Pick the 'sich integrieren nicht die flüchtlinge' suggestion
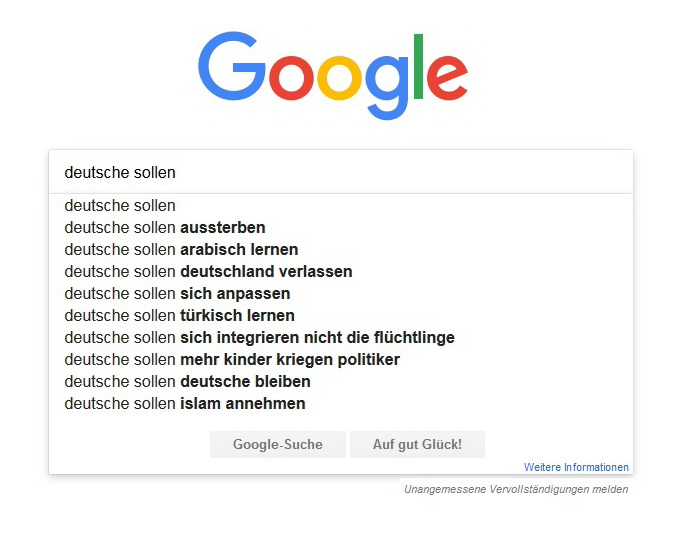 (259, 338)
